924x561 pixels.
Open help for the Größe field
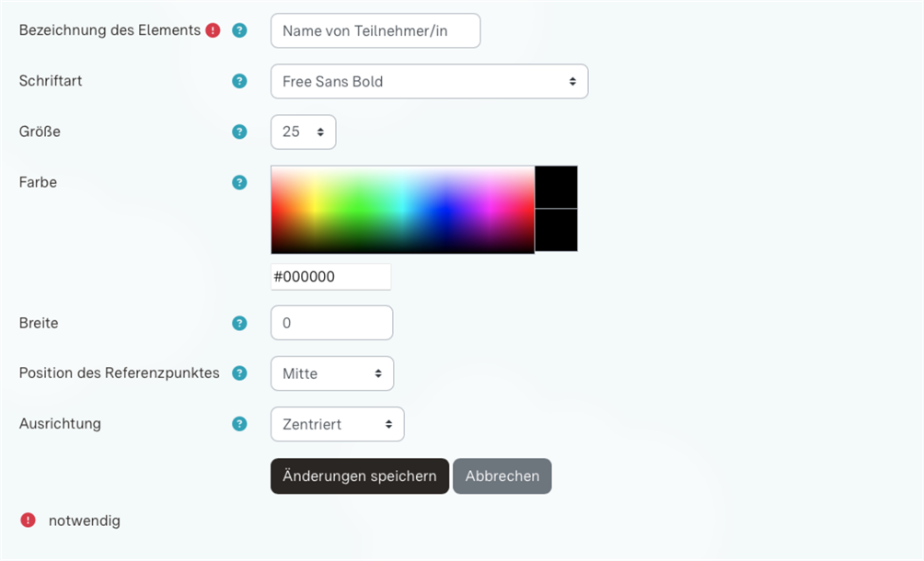239,132
